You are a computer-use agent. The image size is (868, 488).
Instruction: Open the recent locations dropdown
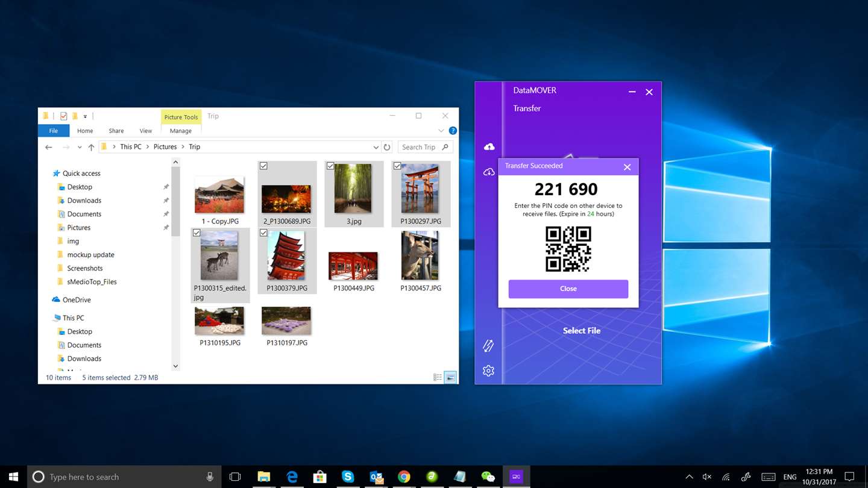tap(79, 147)
